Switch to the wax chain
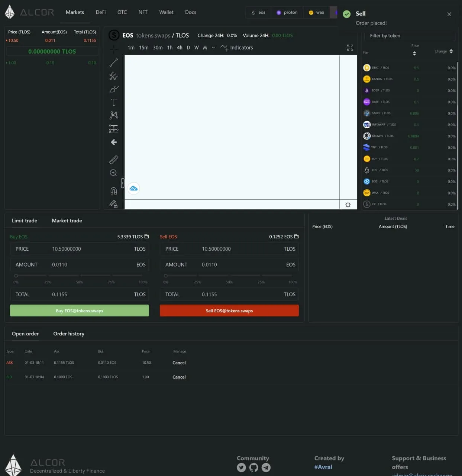This screenshot has height=476, width=462. (x=316, y=12)
